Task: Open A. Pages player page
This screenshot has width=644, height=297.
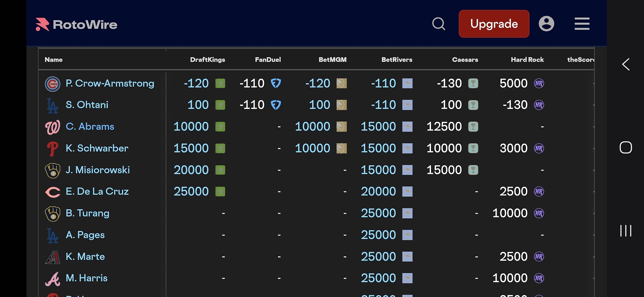Action: 85,235
